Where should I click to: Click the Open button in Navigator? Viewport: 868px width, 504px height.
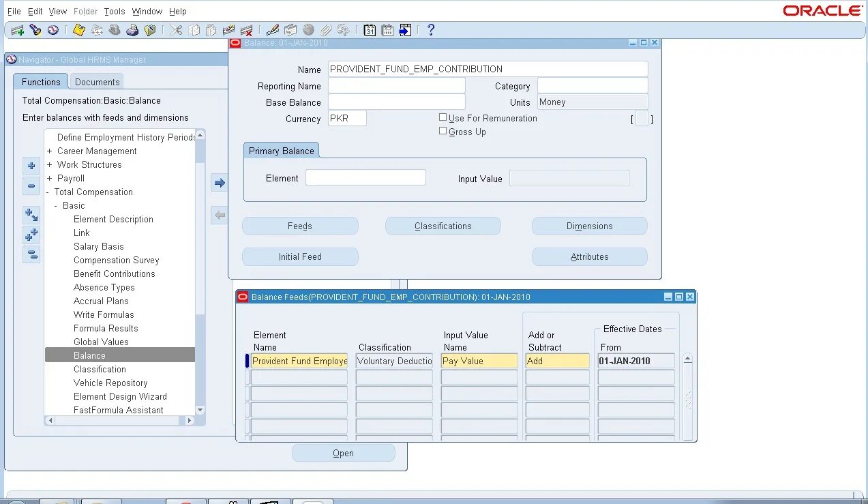coord(344,453)
